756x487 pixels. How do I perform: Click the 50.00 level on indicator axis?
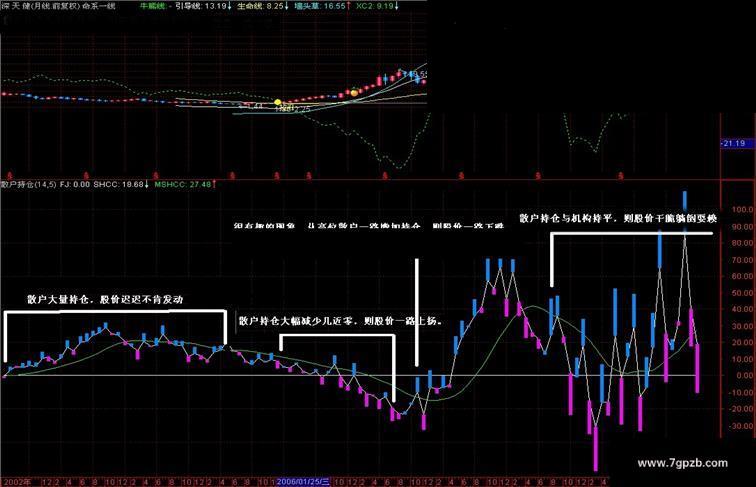[x=742, y=293]
